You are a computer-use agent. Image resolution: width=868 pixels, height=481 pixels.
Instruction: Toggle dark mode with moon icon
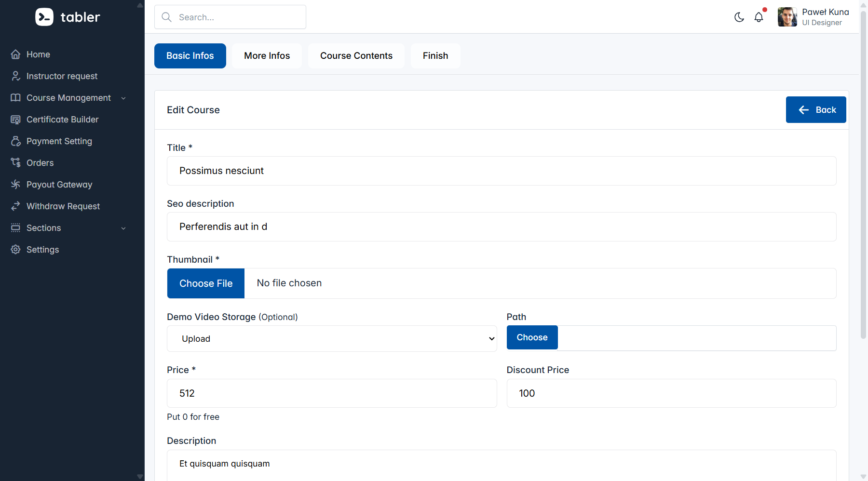click(x=739, y=17)
